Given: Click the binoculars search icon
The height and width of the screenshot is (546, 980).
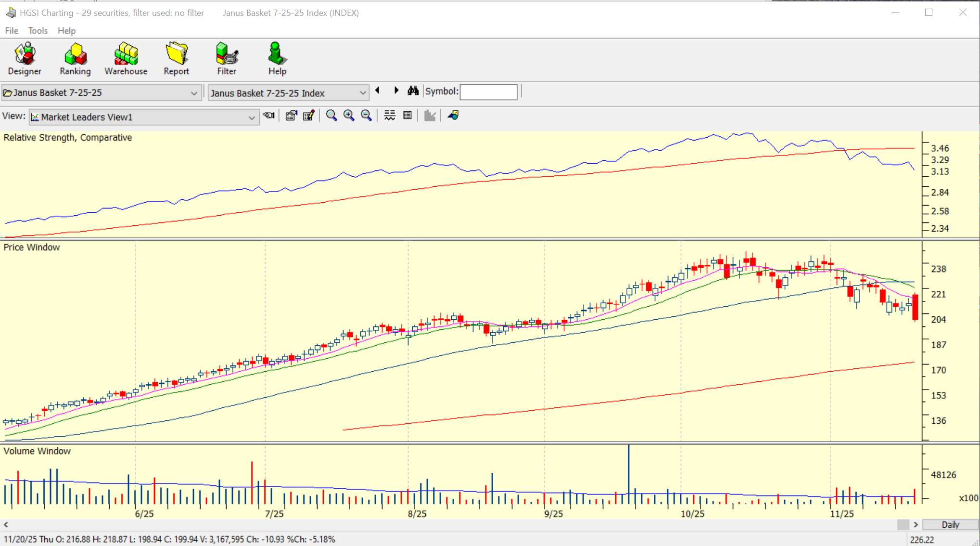Looking at the screenshot, I should (413, 91).
